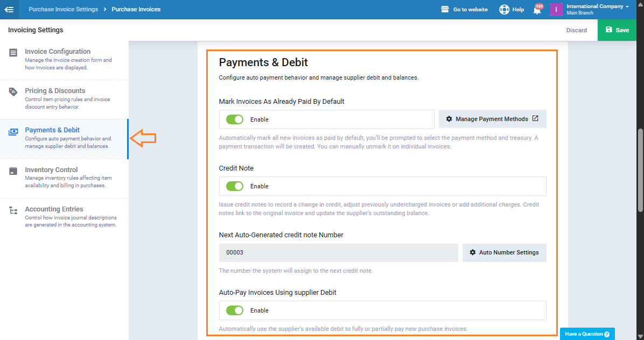Open Manage Payment Methods
This screenshot has width=644, height=340.
493,119
